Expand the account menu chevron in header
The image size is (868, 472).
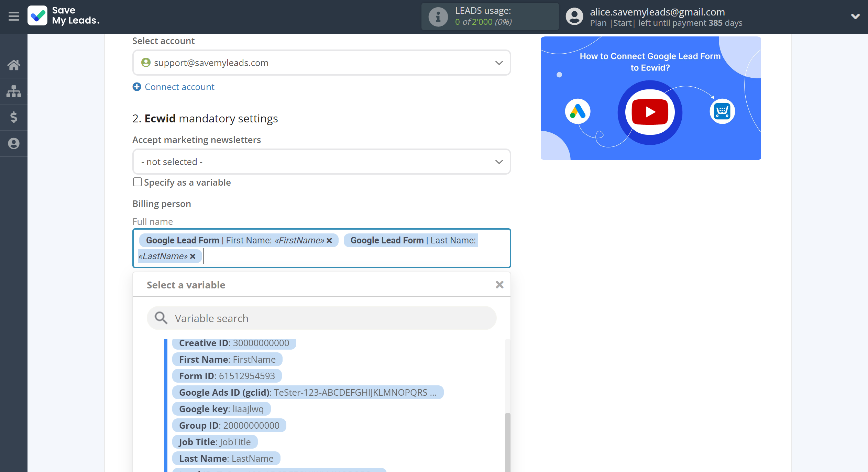[x=855, y=16]
